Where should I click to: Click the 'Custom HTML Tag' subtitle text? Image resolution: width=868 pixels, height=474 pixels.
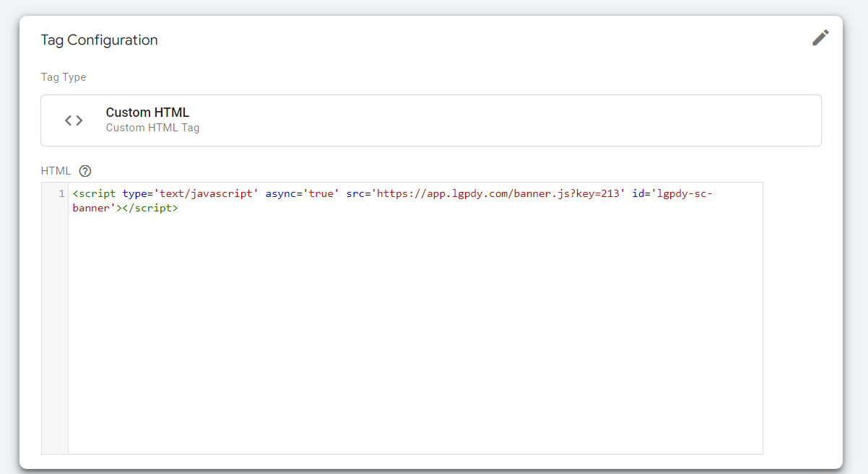[152, 128]
